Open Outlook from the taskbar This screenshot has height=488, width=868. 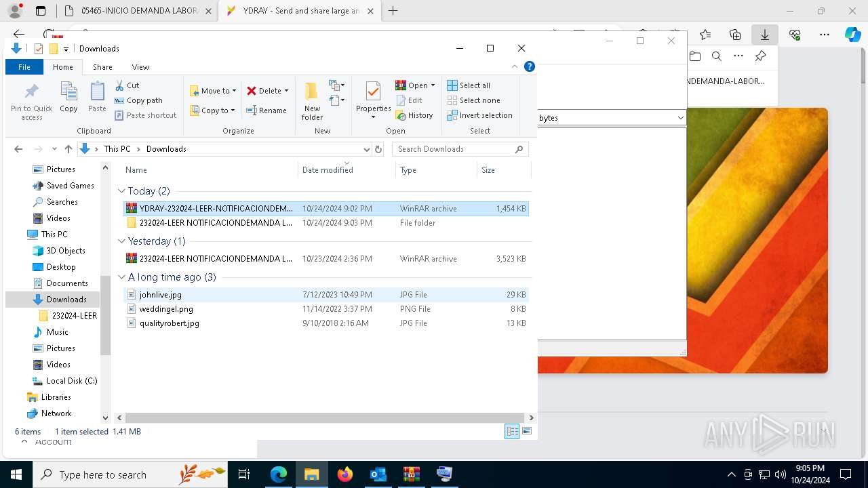click(x=378, y=474)
